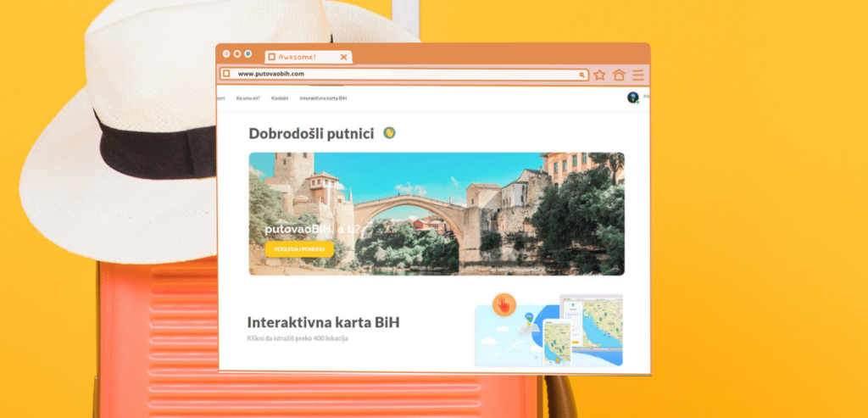The width and height of the screenshot is (868, 418).
Task: Click the bookmark star icon
Action: (x=599, y=75)
